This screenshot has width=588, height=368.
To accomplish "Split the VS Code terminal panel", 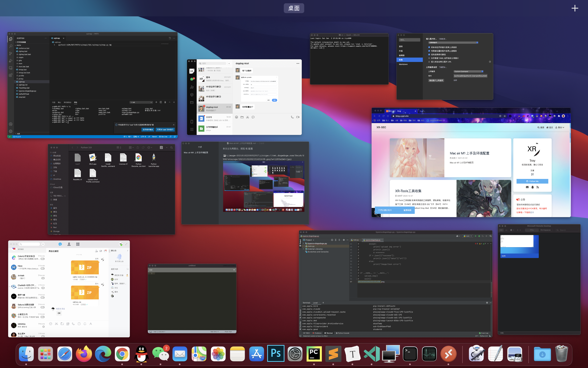I will point(161,102).
